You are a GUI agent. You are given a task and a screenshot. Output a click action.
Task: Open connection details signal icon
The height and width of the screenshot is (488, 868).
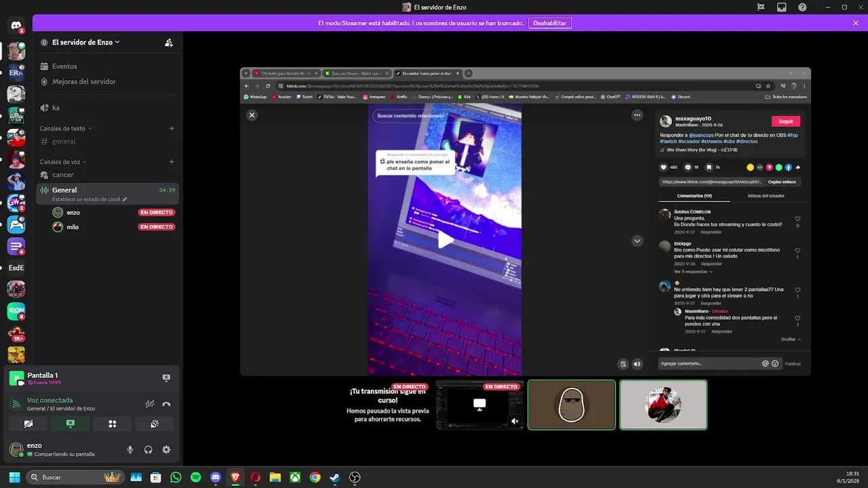pos(16,404)
